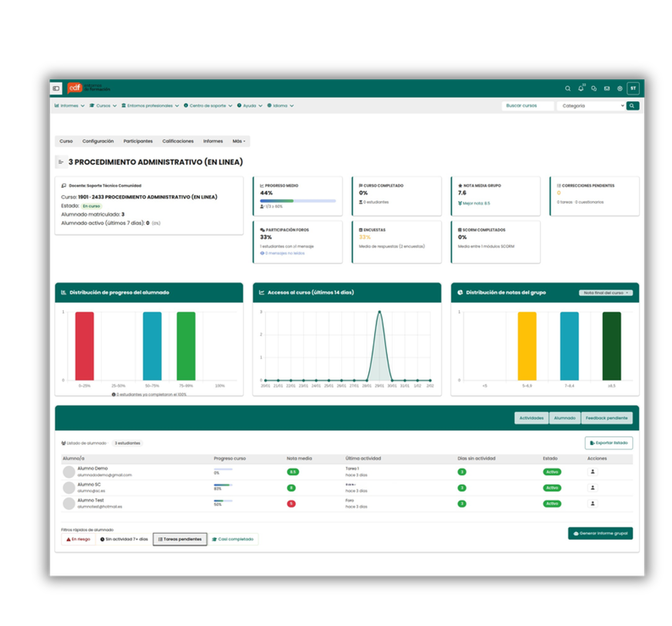
Task: Click the grade distribution pie icon
Action: (x=460, y=293)
